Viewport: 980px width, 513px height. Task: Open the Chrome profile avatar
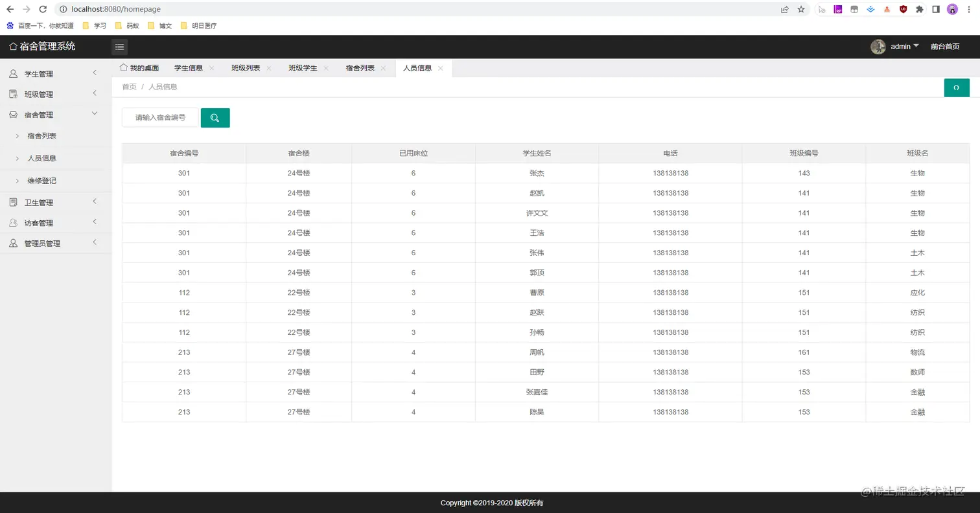[x=952, y=10]
